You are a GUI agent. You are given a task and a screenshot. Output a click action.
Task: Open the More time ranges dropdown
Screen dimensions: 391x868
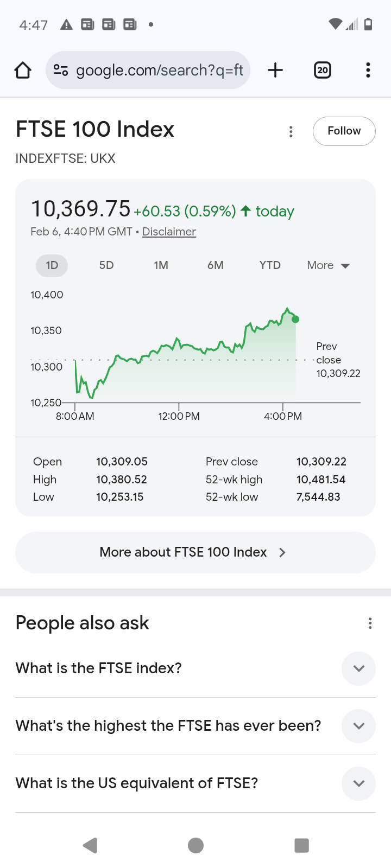point(328,265)
